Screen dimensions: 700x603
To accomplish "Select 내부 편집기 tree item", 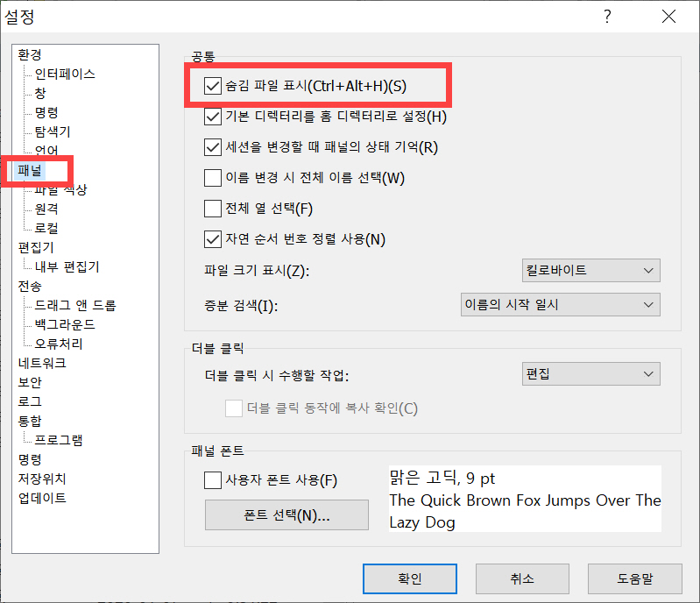I will tap(67, 266).
